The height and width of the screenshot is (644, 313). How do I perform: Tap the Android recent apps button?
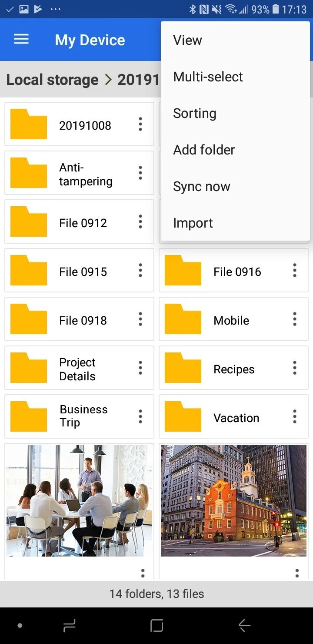(69, 626)
